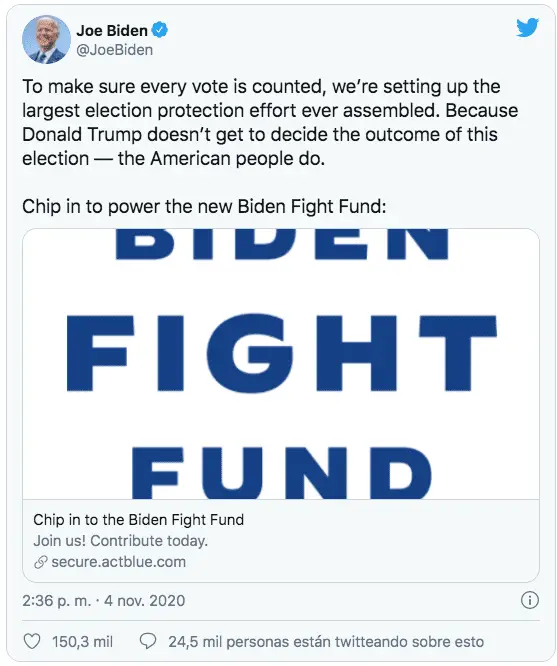Viewport: 557px width, 666px height.
Task: Select the tweet body text paragraph
Action: pos(270,123)
